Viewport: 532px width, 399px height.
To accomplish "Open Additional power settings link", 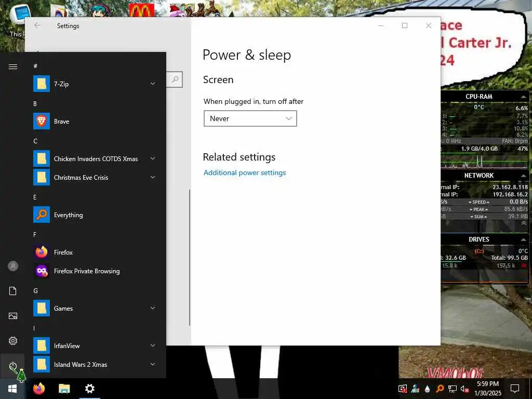I will tap(245, 172).
